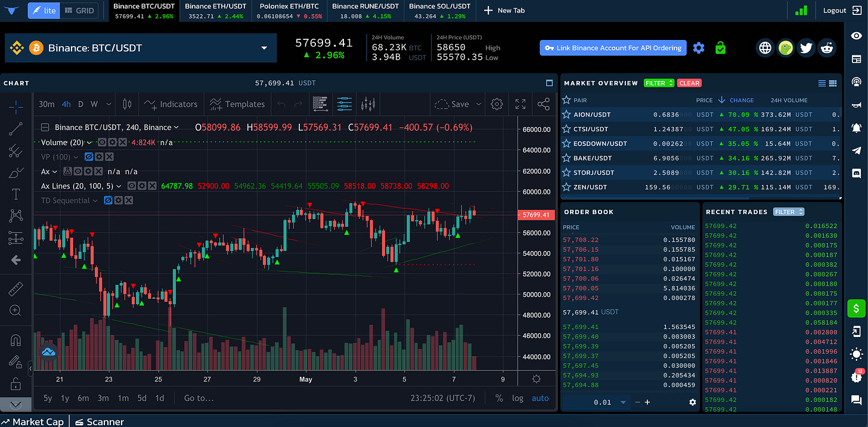This screenshot has height=427, width=868.
Task: Show the hidden VP (100) indicator
Action: pyautogui.click(x=88, y=157)
